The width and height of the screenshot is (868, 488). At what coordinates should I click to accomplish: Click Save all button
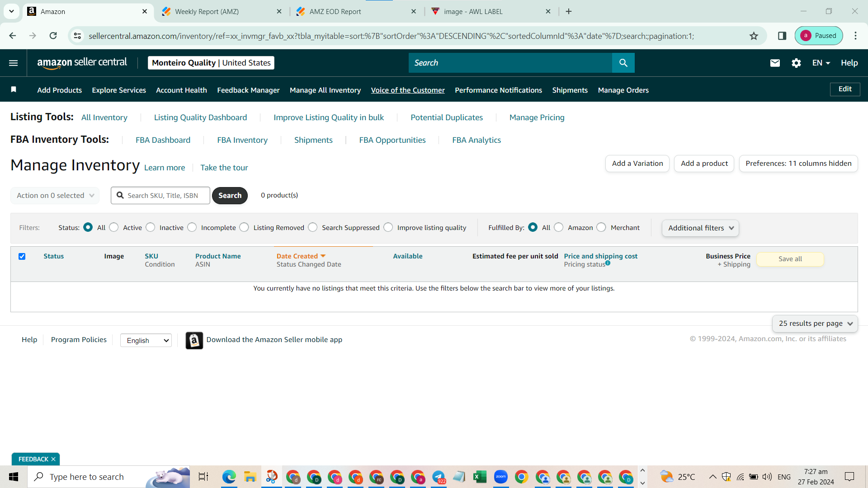pyautogui.click(x=790, y=259)
